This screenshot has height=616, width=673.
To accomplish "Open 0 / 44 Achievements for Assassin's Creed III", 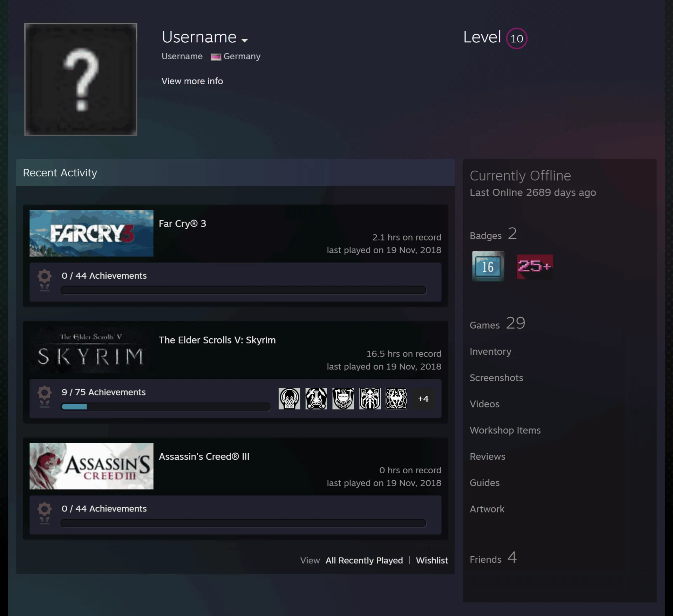I will point(104,508).
